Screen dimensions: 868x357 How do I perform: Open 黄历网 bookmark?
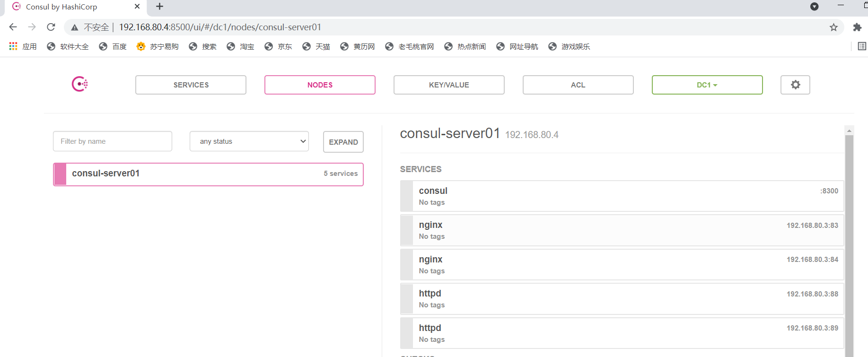(358, 46)
